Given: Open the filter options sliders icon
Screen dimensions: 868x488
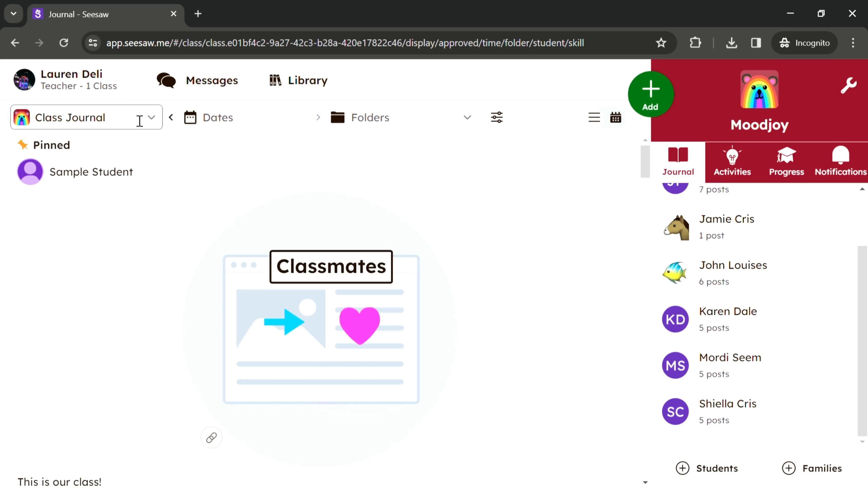Looking at the screenshot, I should tap(497, 117).
